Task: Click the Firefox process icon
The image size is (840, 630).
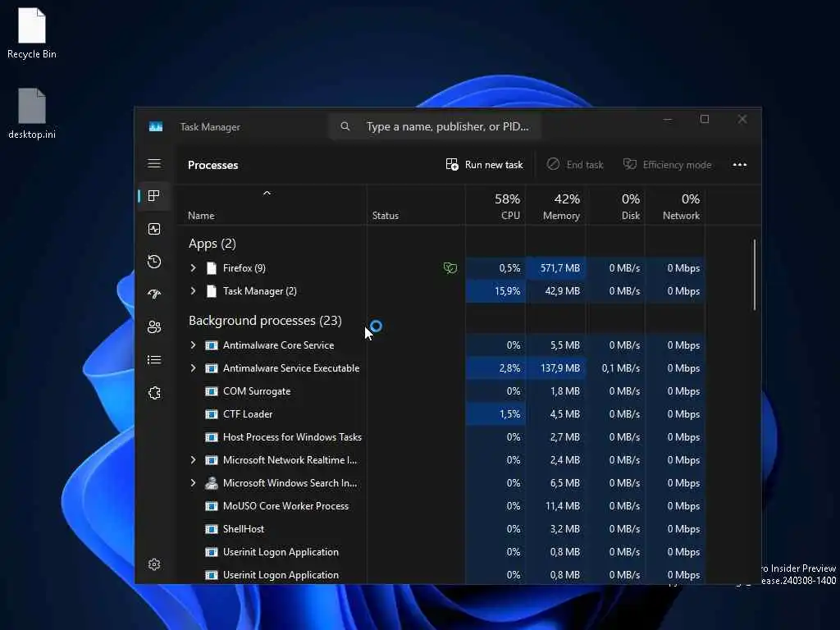Action: point(212,268)
